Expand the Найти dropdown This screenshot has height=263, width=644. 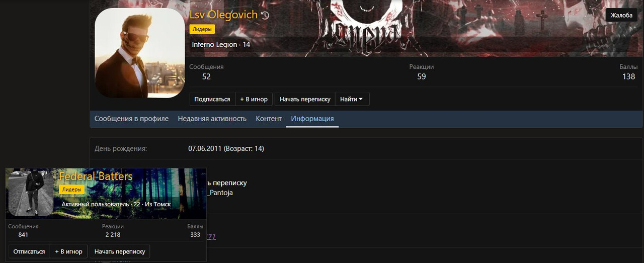tap(352, 99)
